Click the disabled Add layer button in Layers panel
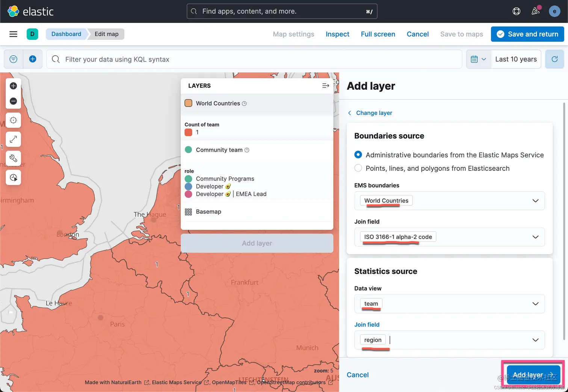The image size is (568, 392). [257, 243]
